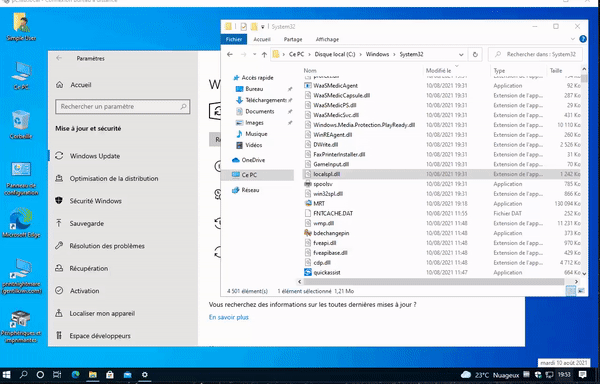600x384 pixels.
Task: Sort by Modifié le column header
Action: [x=439, y=70]
